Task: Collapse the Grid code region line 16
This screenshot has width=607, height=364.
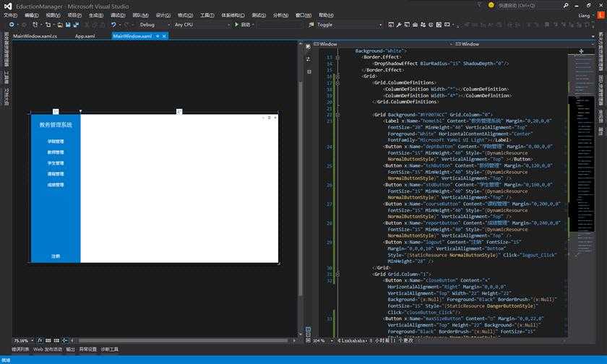Action: pos(337,77)
